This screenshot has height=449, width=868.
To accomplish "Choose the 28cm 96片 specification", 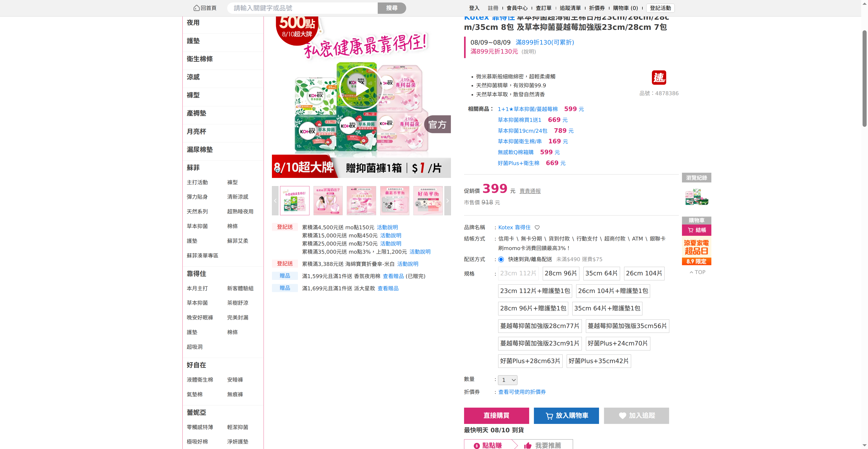I will [x=561, y=273].
